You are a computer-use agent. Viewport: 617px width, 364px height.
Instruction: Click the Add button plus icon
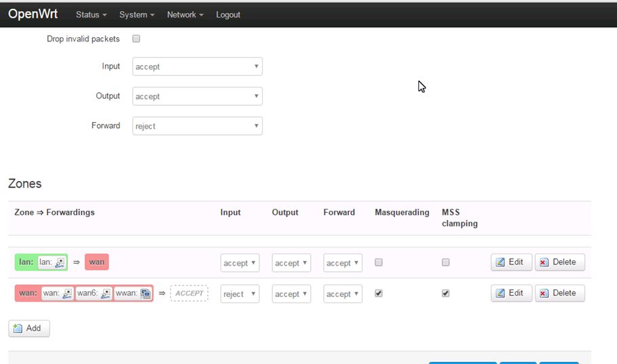coord(18,328)
